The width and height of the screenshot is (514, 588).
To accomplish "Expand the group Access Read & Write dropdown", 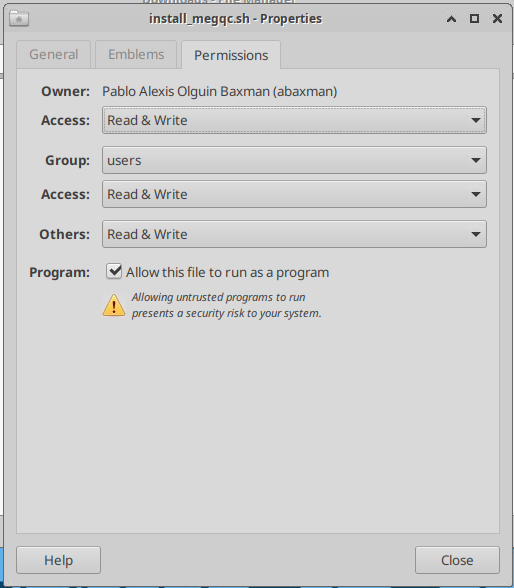I will tap(294, 194).
